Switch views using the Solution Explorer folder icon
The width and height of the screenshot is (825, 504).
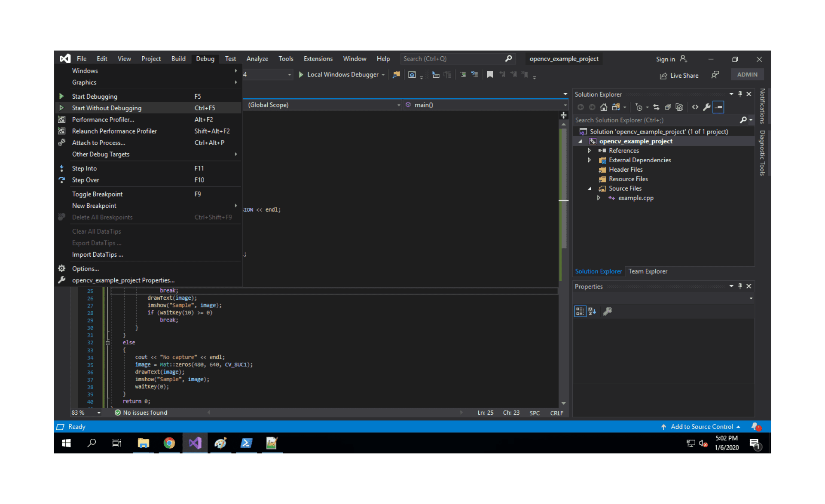coord(616,107)
